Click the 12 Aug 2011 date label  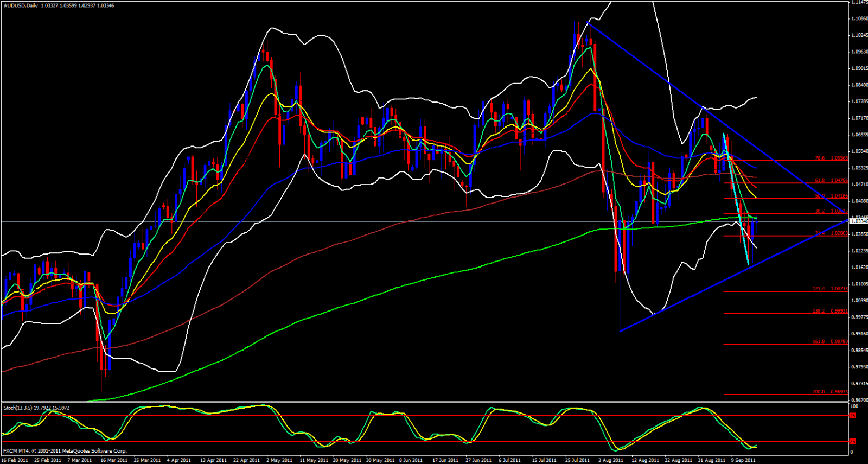[644, 460]
